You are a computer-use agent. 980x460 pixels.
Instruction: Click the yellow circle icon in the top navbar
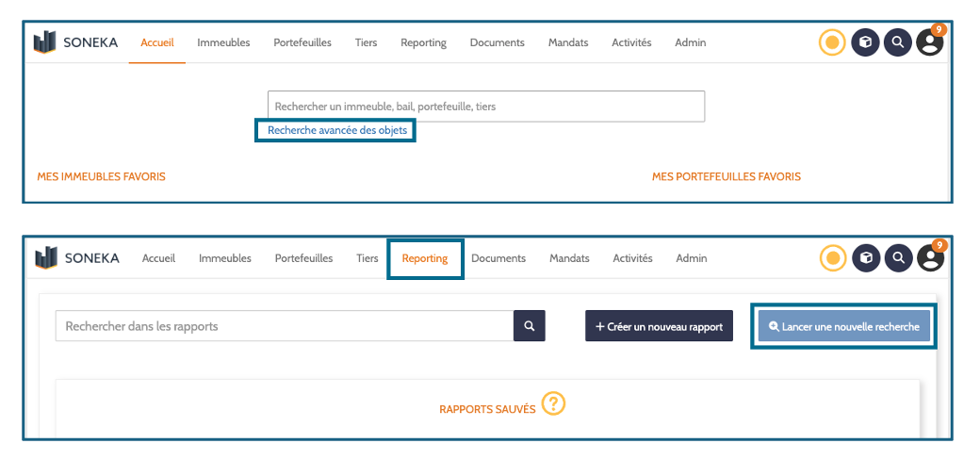point(832,42)
